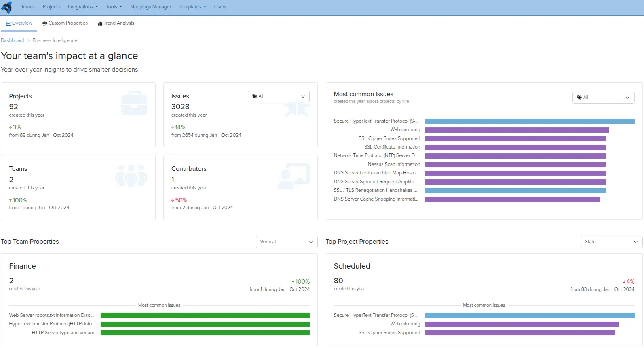Click the contributor icon on Contributors card
The width and height of the screenshot is (644, 348).
[293, 176]
